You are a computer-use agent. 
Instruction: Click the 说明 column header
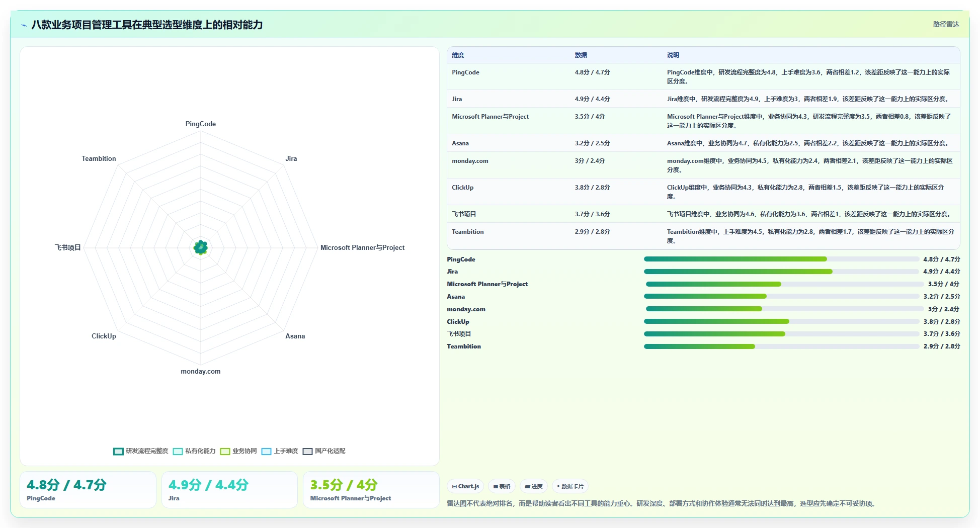[x=673, y=55]
